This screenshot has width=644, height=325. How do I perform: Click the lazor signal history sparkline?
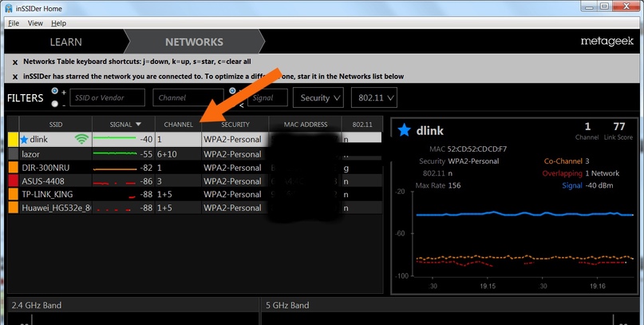(x=115, y=153)
